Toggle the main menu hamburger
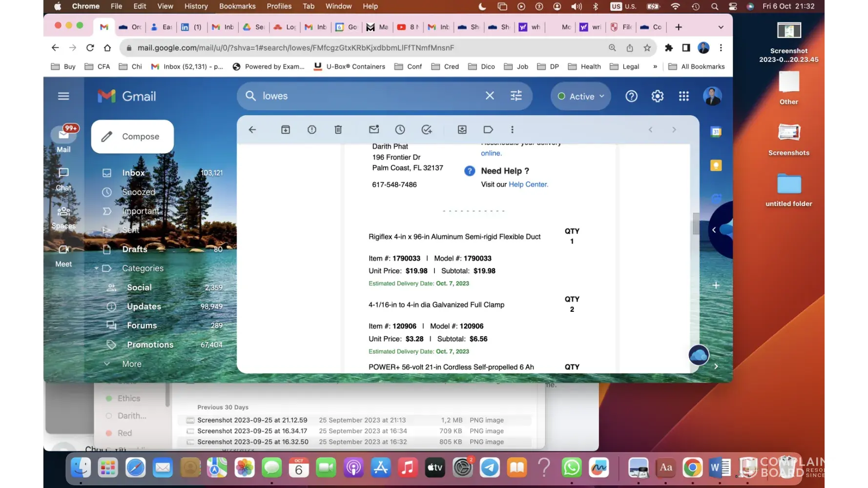 click(x=63, y=96)
